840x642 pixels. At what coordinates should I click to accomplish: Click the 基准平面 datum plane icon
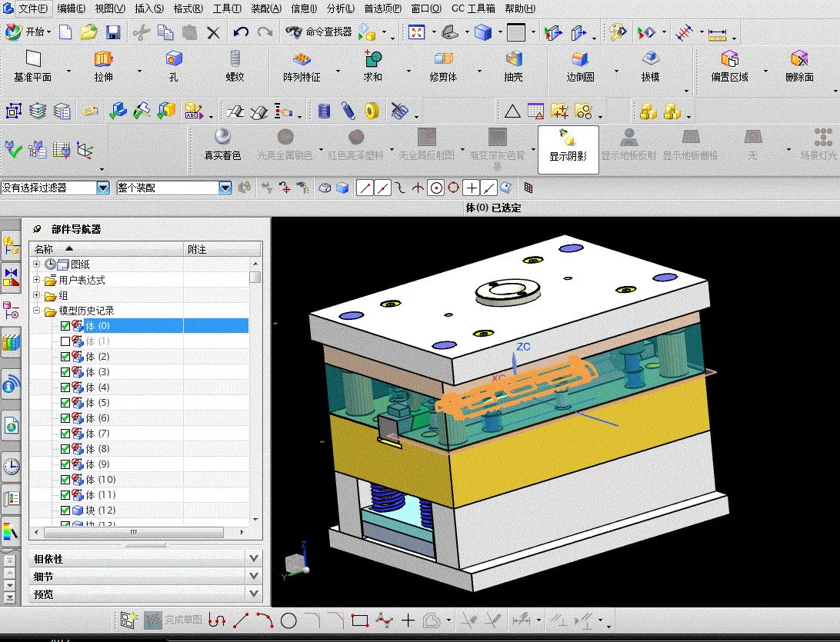tap(32, 59)
